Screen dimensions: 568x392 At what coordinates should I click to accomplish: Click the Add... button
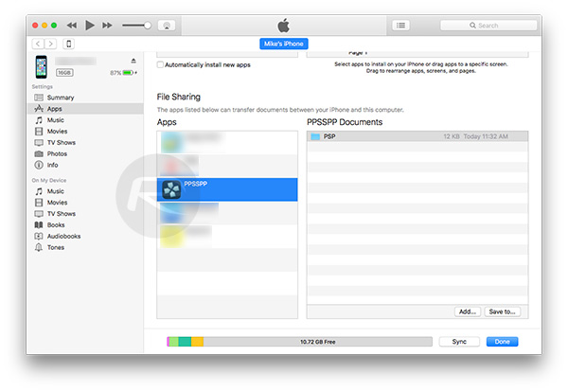467,311
